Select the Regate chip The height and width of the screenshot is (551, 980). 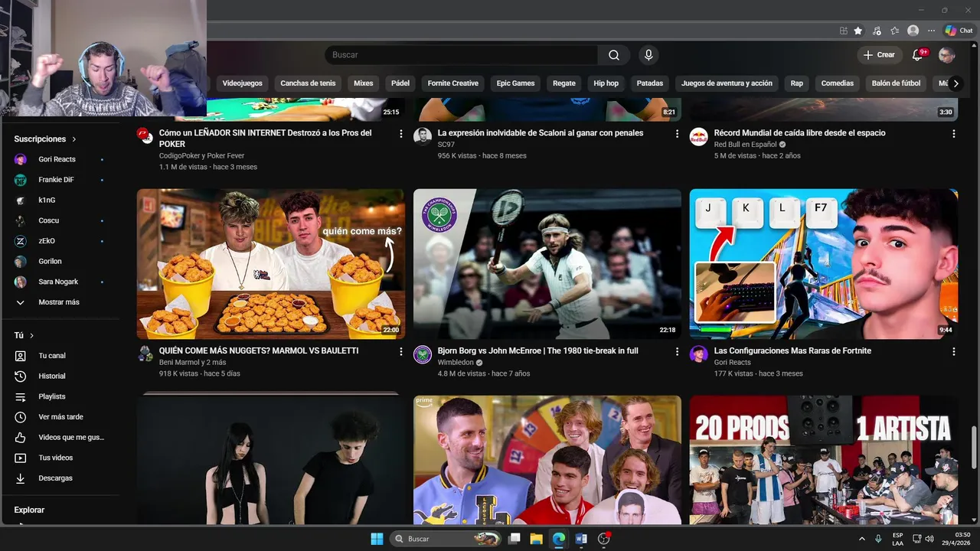[564, 83]
